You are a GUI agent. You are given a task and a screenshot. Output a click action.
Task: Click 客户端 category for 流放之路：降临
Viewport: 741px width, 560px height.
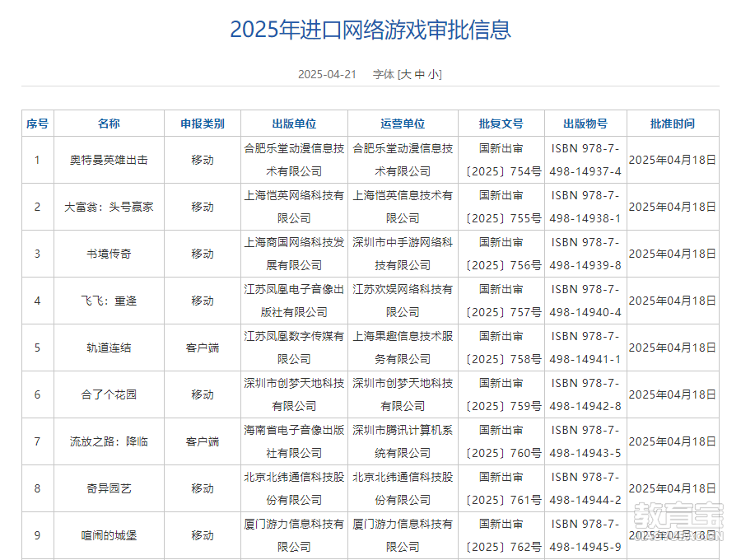tap(203, 441)
